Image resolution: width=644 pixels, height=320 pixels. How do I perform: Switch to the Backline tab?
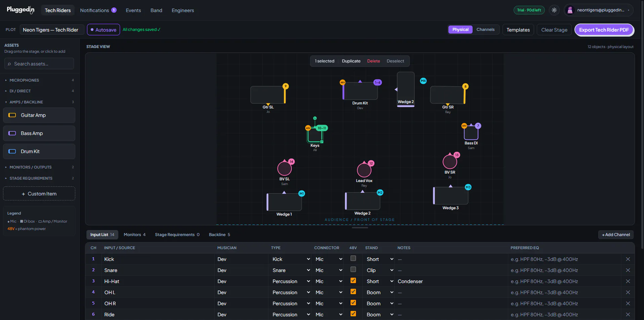[x=219, y=235]
